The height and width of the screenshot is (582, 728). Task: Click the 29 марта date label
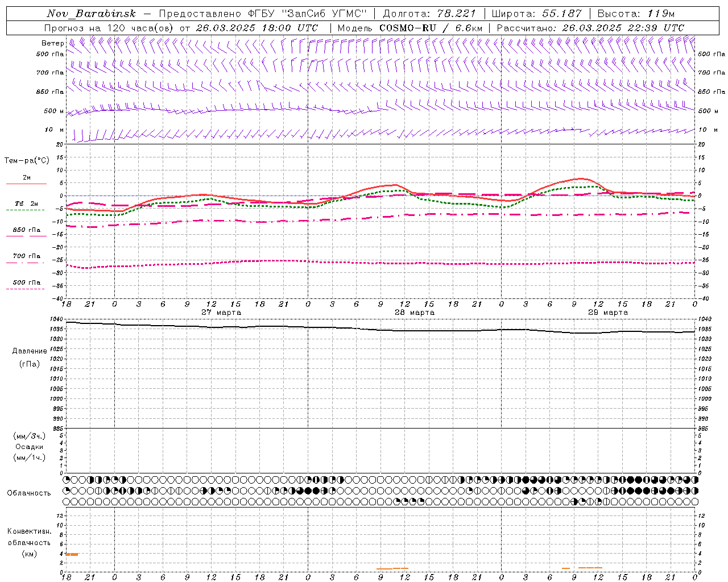click(608, 313)
